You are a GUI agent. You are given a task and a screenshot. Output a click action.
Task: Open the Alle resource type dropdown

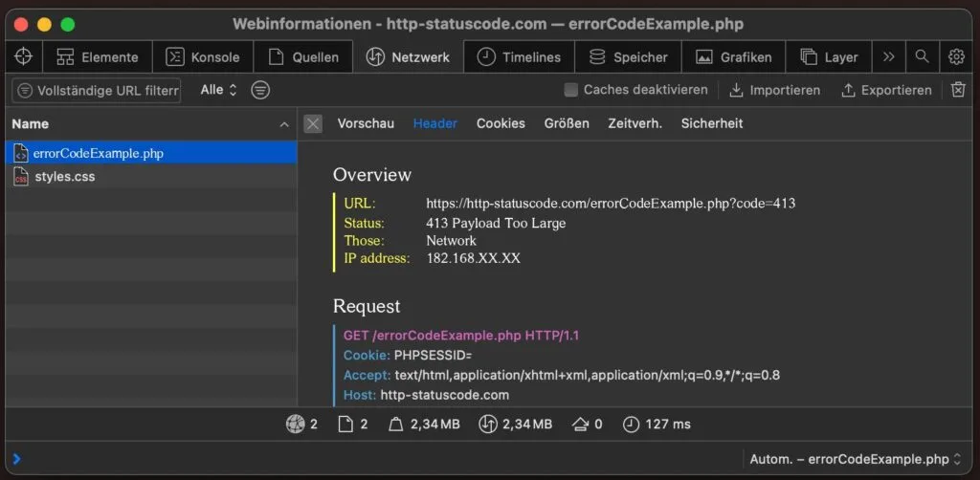218,90
